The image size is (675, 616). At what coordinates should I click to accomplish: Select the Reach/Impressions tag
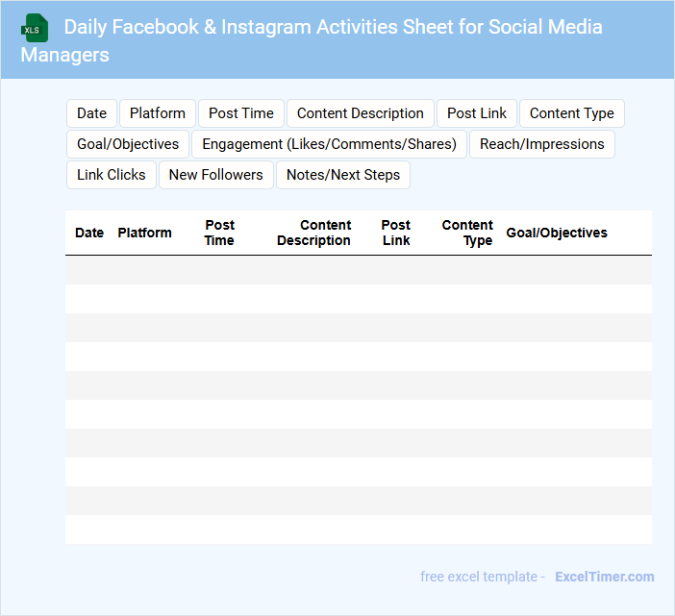point(542,144)
